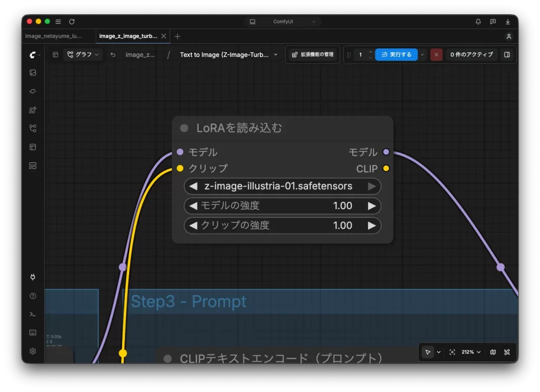The height and width of the screenshot is (392, 540).
Task: Toggle collapse dot on LoRAを読み込む node
Action: coord(184,129)
